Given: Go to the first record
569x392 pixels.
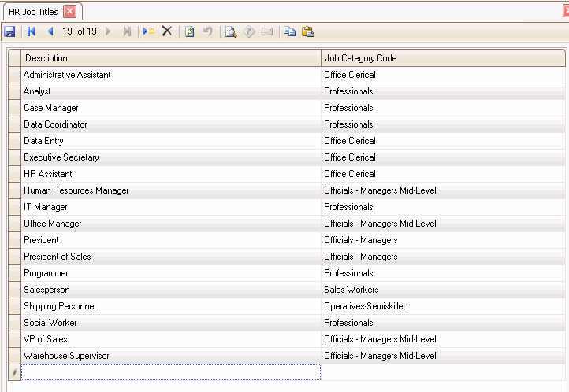Looking at the screenshot, I should pos(32,31).
